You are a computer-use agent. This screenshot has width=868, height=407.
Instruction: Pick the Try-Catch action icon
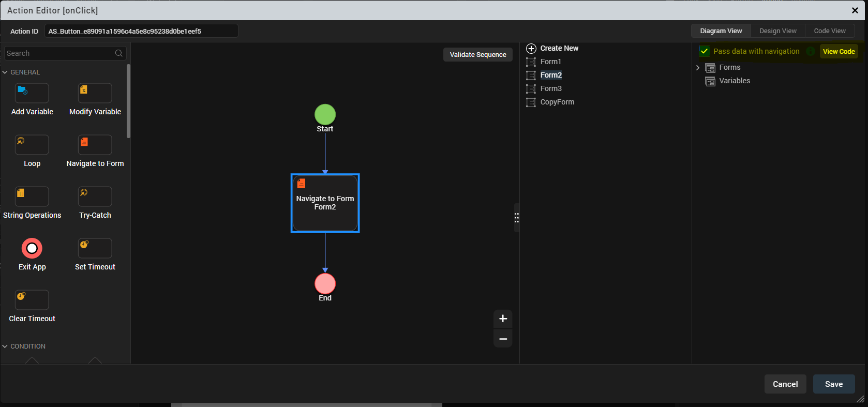pos(95,197)
